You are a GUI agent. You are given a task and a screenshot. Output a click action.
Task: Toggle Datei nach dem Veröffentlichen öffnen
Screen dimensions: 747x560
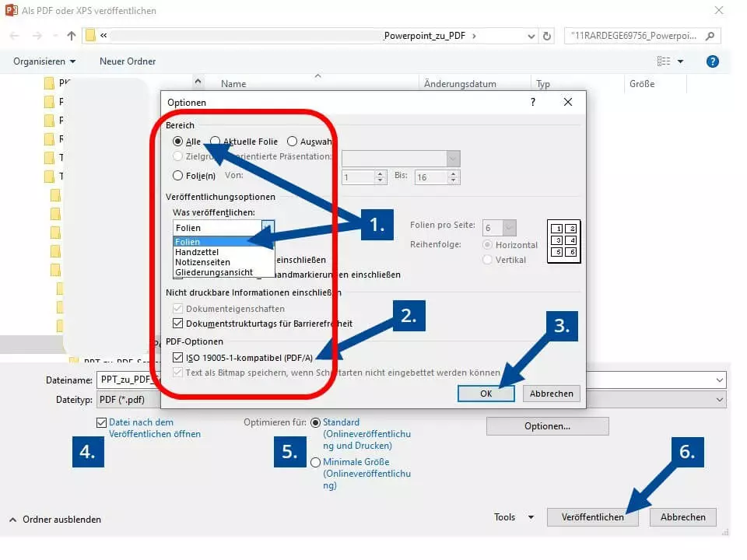pos(101,422)
